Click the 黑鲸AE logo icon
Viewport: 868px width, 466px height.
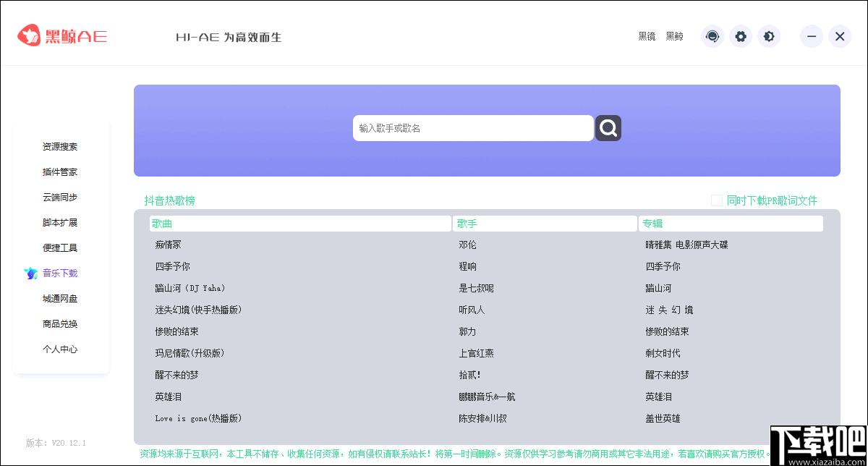30,35
